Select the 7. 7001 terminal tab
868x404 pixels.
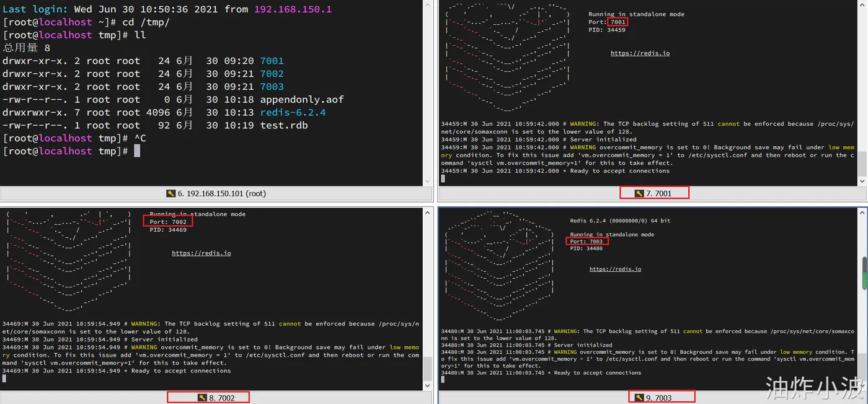[653, 193]
